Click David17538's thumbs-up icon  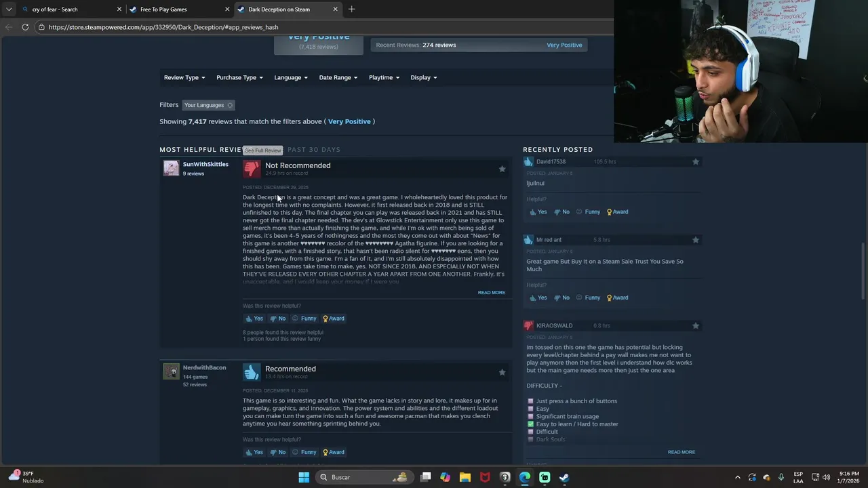coord(529,161)
